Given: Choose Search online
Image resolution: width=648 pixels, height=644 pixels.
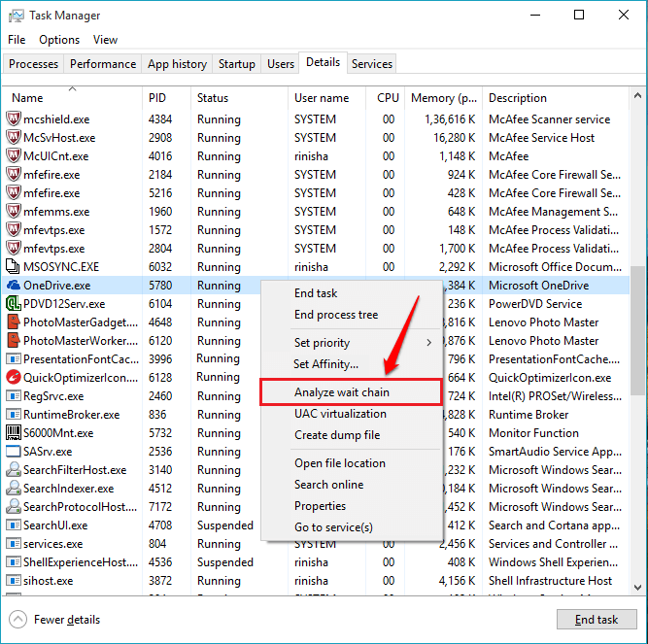Looking at the screenshot, I should click(352, 484).
